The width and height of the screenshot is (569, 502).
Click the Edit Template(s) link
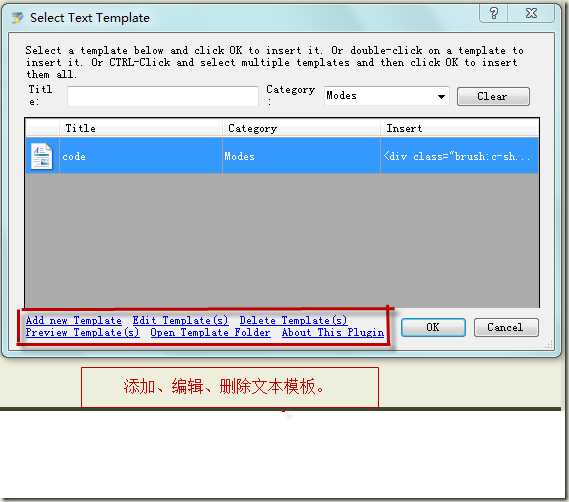180,321
